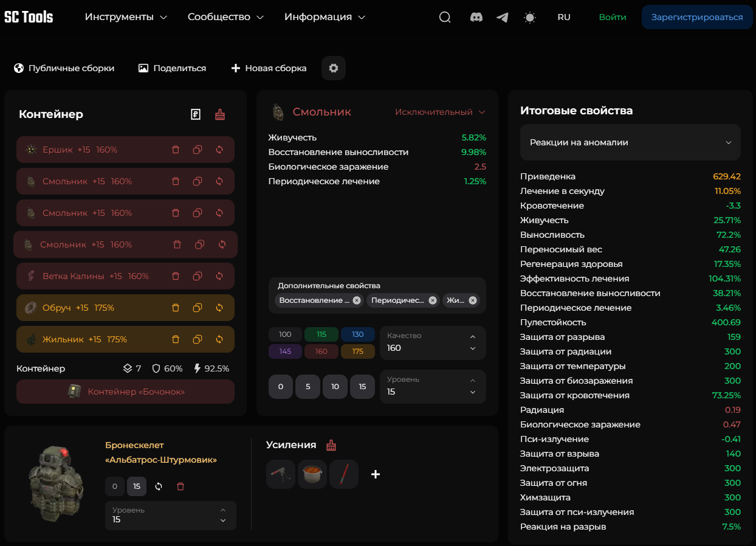Viewport: 756px width, 546px height.
Task: Open the Инструменты menu
Action: pos(126,17)
